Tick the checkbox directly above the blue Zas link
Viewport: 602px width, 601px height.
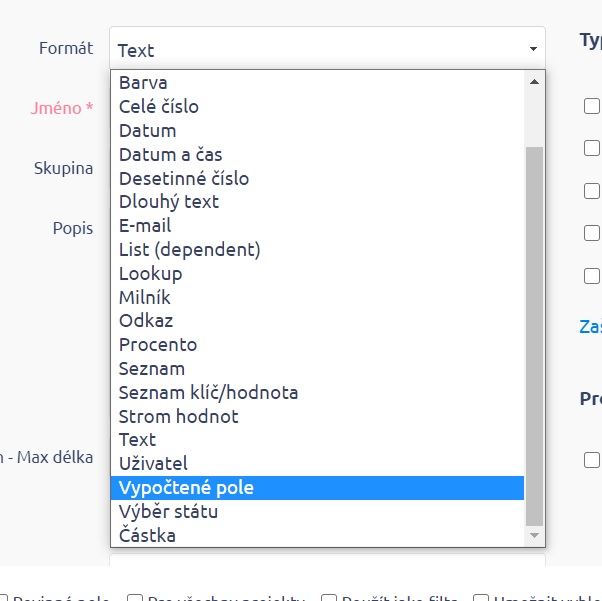pos(592,276)
